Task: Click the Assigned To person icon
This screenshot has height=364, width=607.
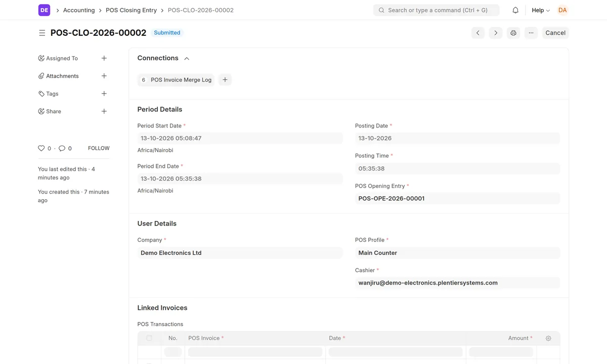Action: (41, 58)
